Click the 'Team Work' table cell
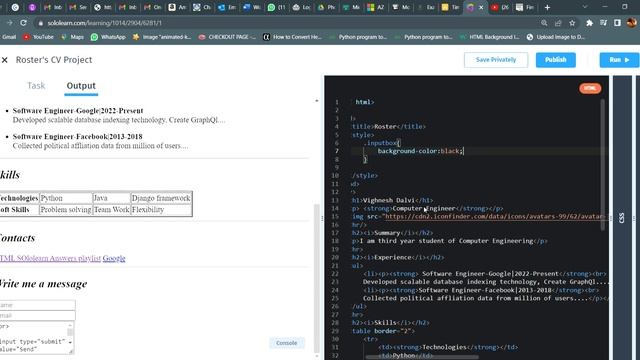 pyautogui.click(x=111, y=210)
